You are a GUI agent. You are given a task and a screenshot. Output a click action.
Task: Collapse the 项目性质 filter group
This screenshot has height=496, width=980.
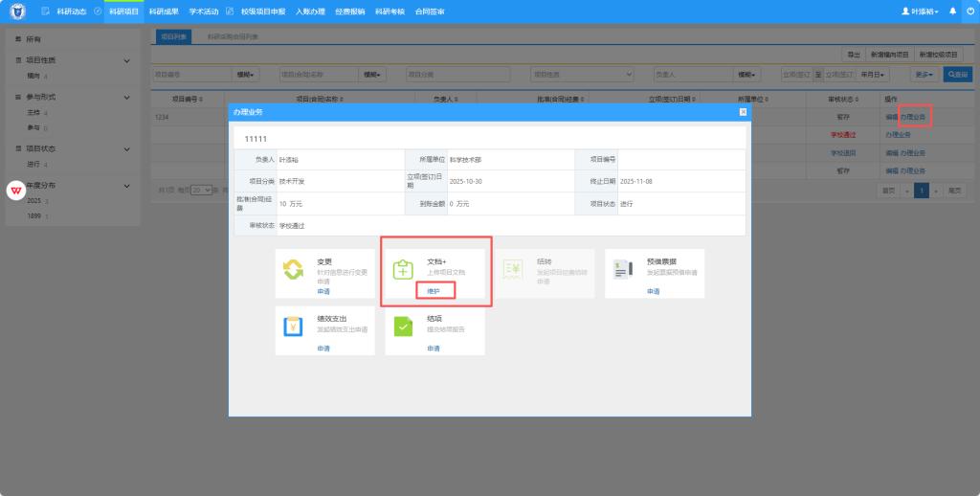coord(126,60)
